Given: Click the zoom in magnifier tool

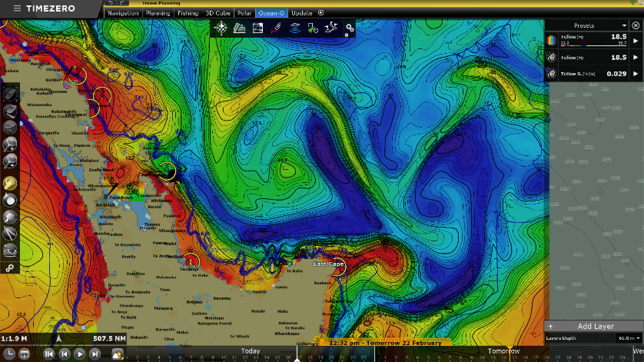Looking at the screenshot, I should [10, 144].
